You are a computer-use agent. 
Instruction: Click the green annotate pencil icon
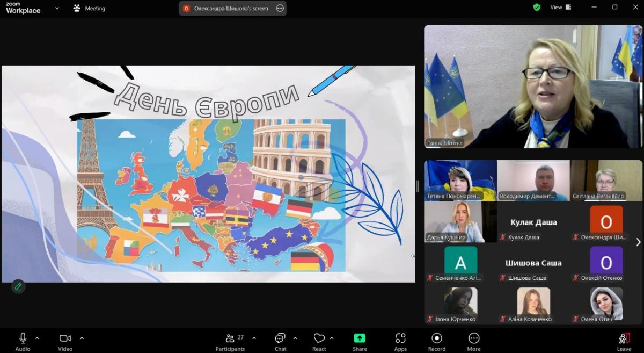pyautogui.click(x=18, y=286)
